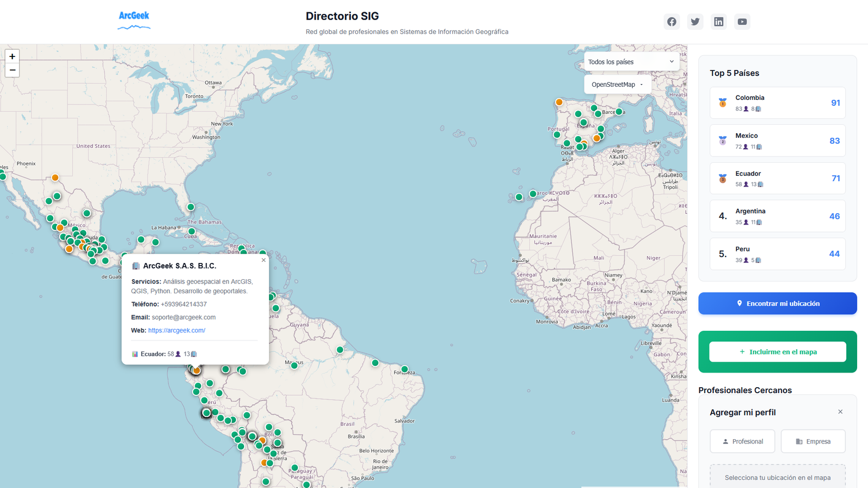Close the Agregar mi perfil panel

tap(840, 412)
